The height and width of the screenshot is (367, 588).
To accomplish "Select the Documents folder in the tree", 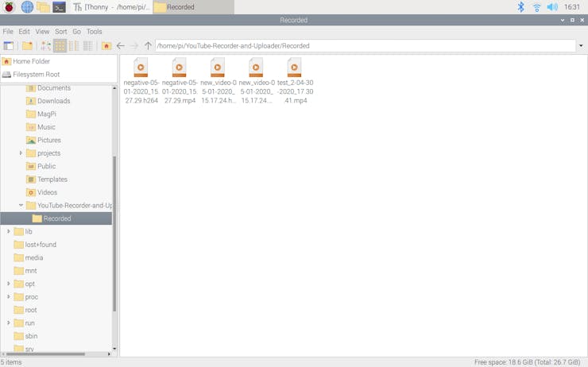I will [53, 88].
